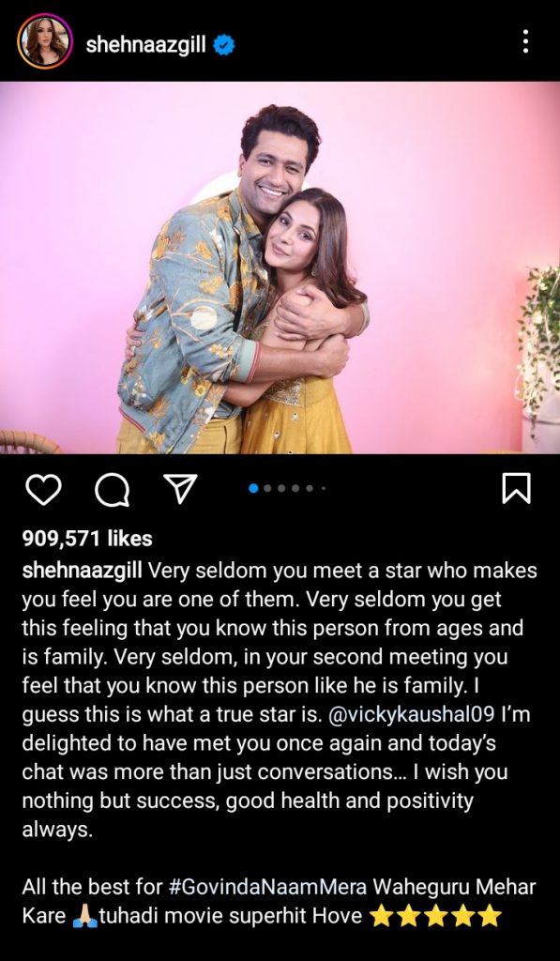Tap the folded hands emoji in the caption
The width and height of the screenshot is (560, 961).
point(83,917)
